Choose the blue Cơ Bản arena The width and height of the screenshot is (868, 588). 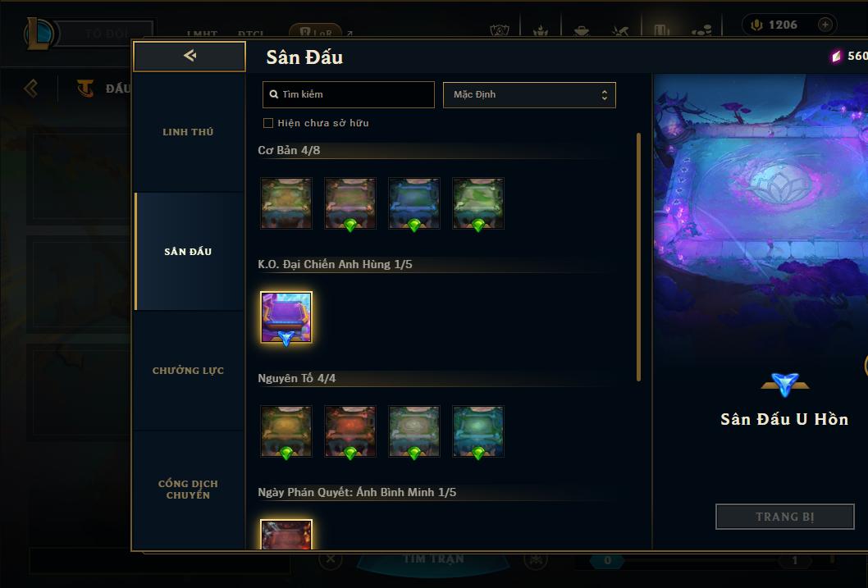click(x=414, y=203)
